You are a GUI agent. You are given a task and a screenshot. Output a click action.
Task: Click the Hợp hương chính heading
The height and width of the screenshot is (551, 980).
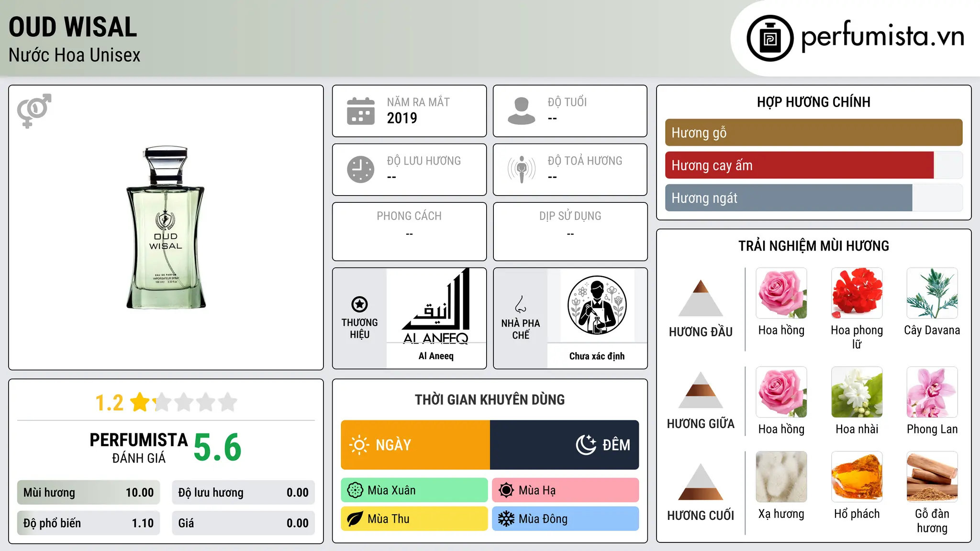[x=814, y=102]
